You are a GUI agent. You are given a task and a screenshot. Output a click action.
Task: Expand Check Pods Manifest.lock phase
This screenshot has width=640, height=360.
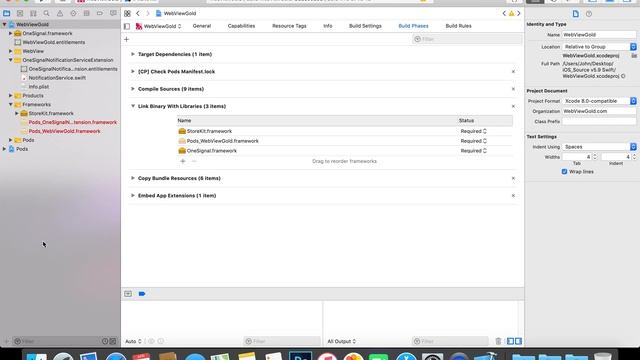(x=133, y=71)
